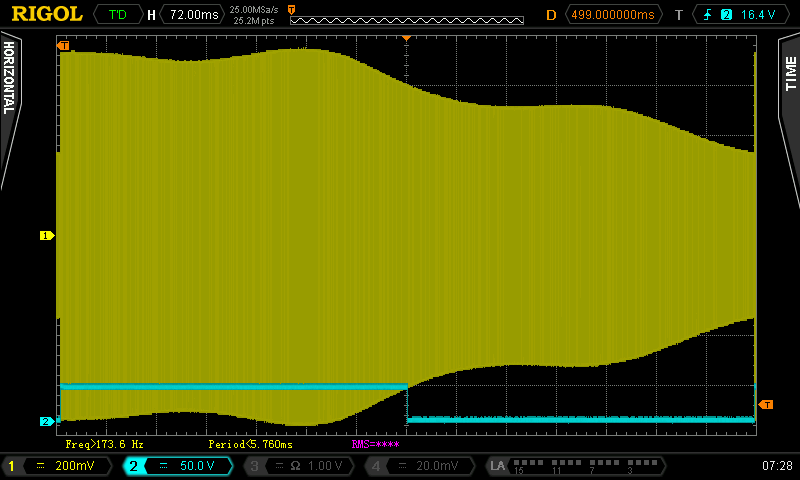
Task: Toggle channel 1 with the yellow 1 label
Action: [11, 466]
